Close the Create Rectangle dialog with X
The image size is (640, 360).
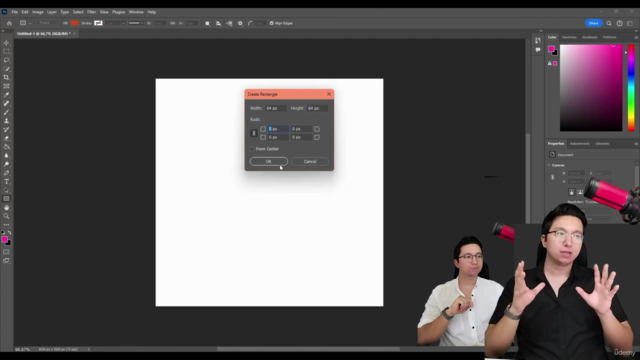329,94
